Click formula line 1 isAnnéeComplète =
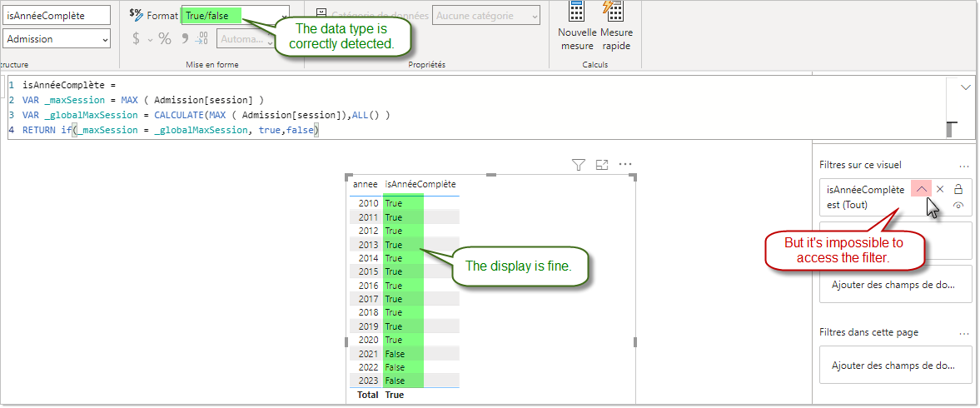The width and height of the screenshot is (980, 408). coord(69,84)
